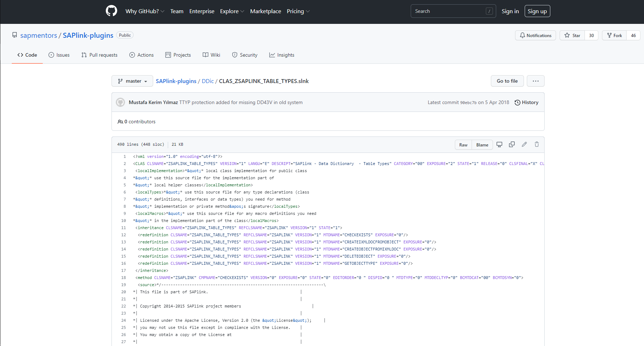Screen dimensions: 644x346
Task: Copy raw contents icon
Action: (x=512, y=144)
